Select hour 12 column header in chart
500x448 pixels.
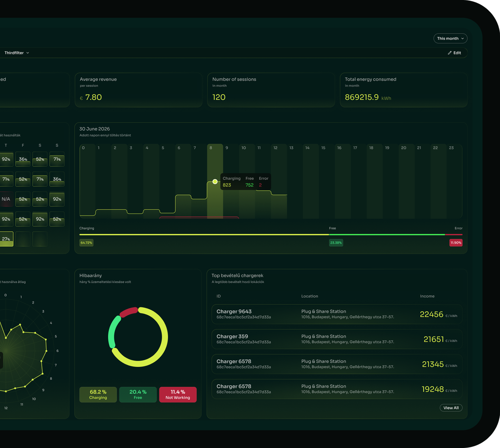[275, 148]
